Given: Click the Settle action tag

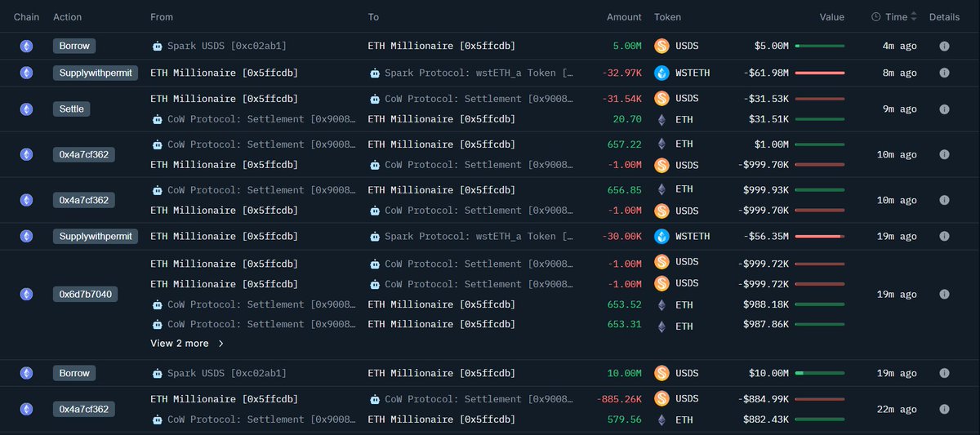Looking at the screenshot, I should tap(71, 109).
